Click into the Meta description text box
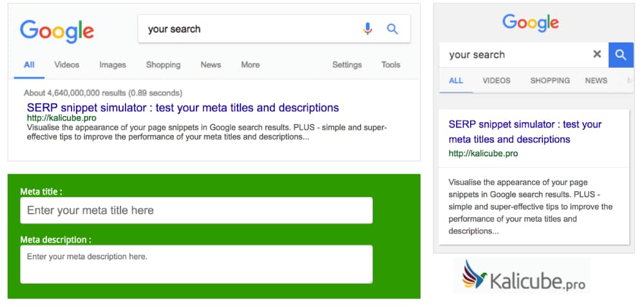 (196, 264)
